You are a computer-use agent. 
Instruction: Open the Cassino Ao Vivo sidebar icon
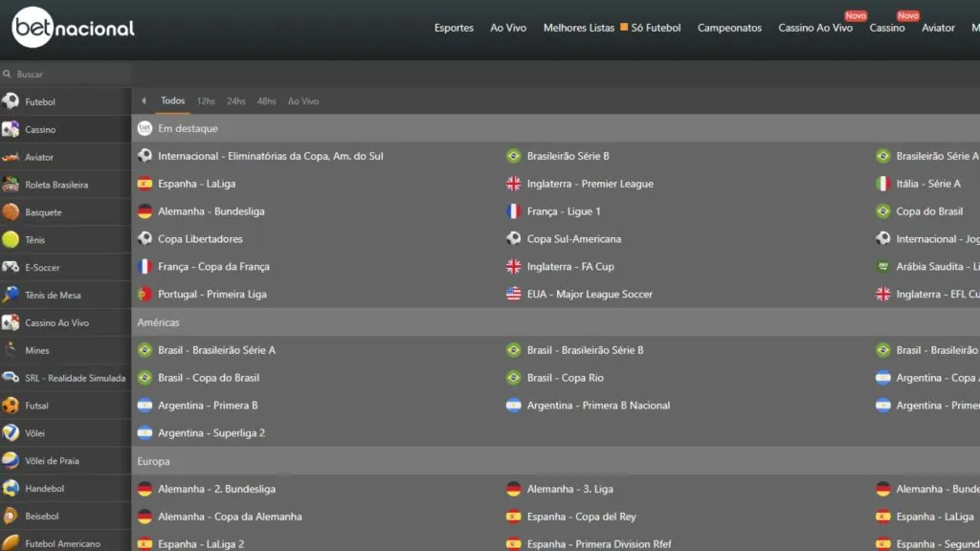click(11, 322)
